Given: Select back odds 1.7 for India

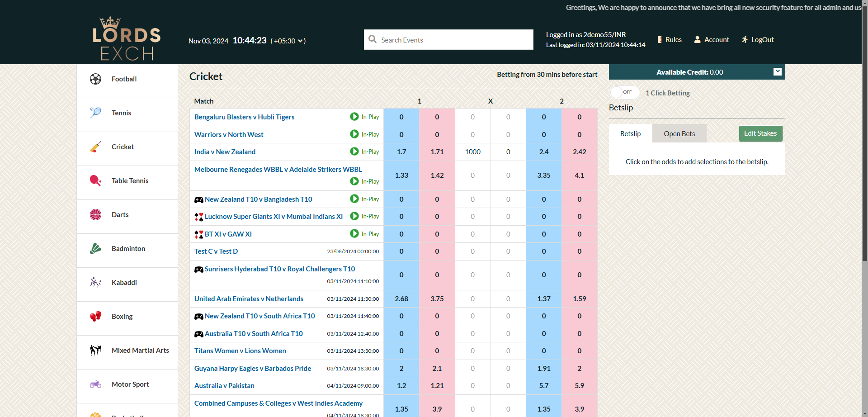Looking at the screenshot, I should pos(401,152).
